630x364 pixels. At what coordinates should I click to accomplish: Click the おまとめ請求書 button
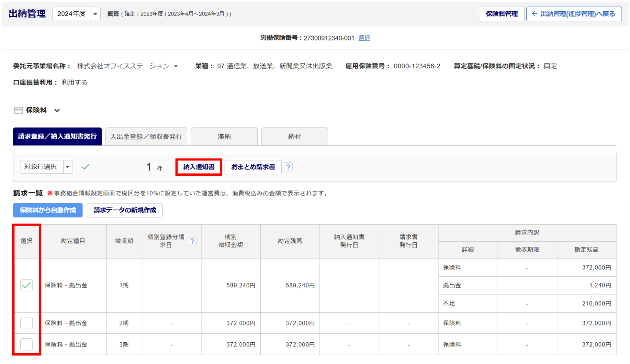coord(253,167)
